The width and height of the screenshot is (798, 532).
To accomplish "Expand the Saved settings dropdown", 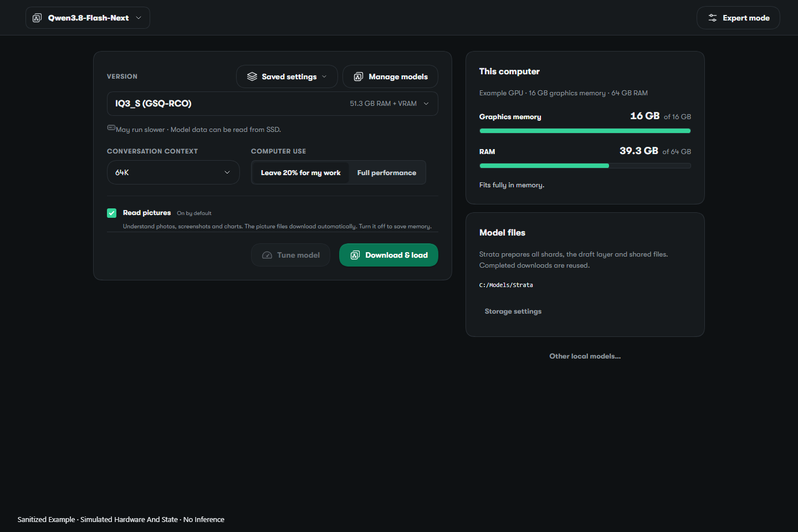I will point(287,76).
